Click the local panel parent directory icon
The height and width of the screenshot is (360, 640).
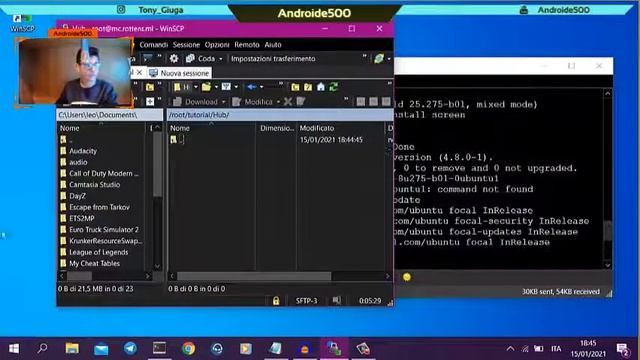(150, 87)
